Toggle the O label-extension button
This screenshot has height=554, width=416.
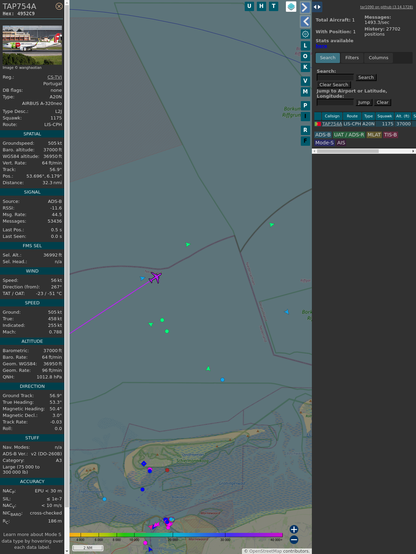305,56
